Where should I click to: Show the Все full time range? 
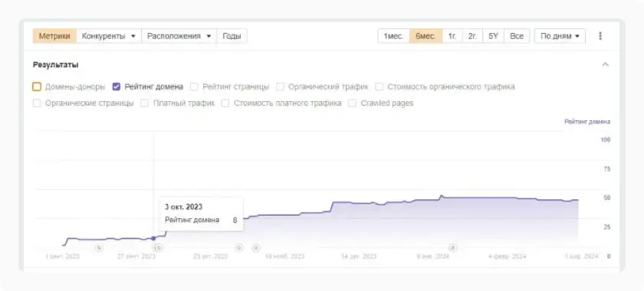517,36
